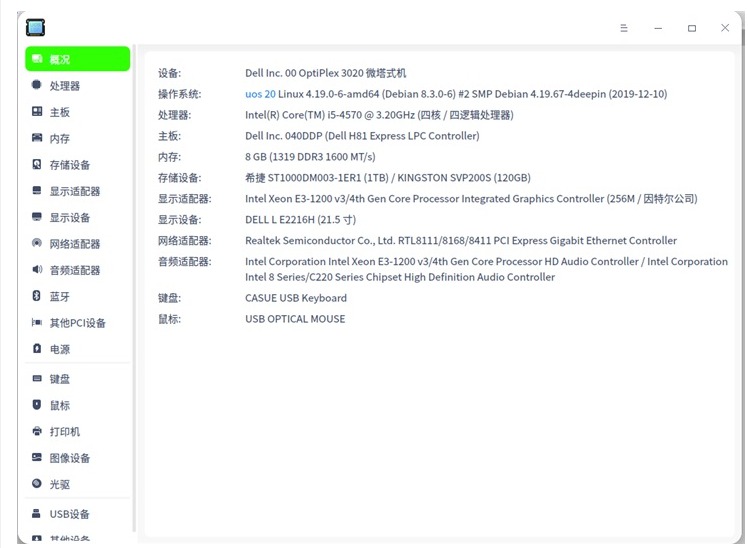
Task: Minimize the Device Manager window
Action: [658, 28]
